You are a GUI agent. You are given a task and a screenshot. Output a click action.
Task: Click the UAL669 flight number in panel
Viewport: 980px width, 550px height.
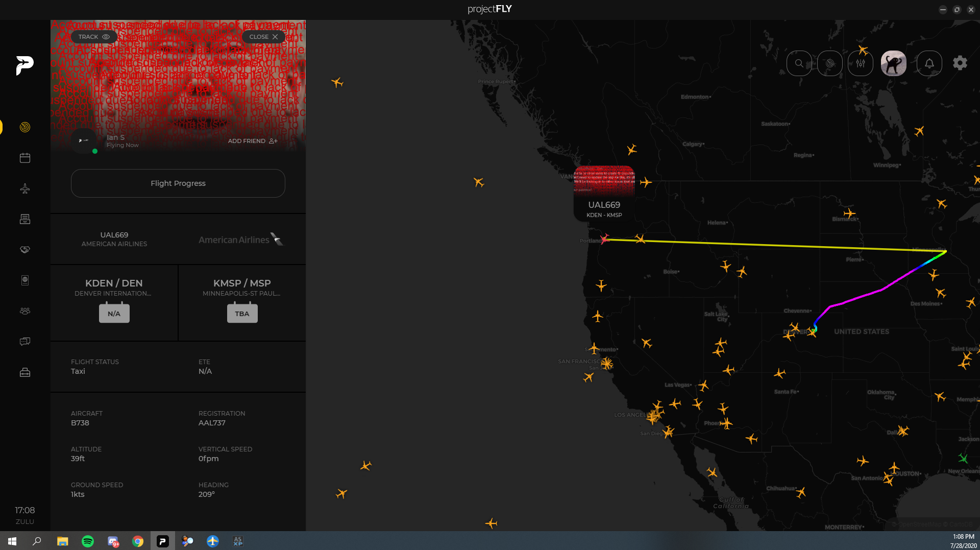click(x=114, y=235)
